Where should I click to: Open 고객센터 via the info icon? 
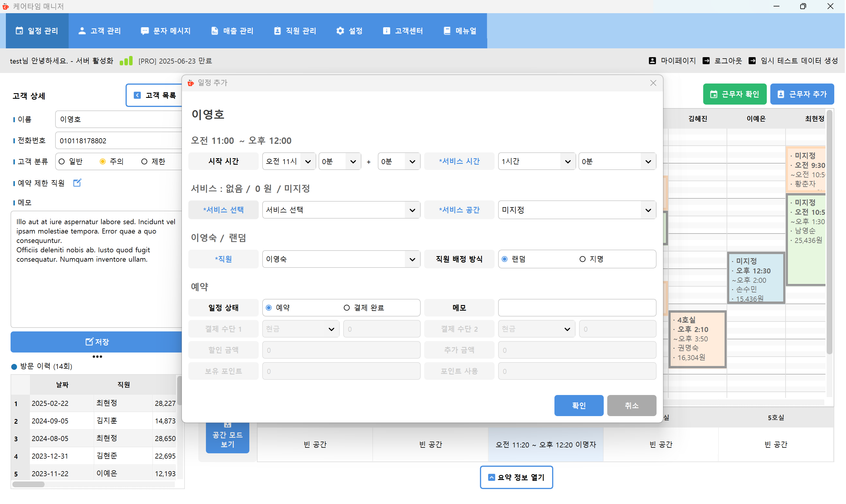[386, 30]
